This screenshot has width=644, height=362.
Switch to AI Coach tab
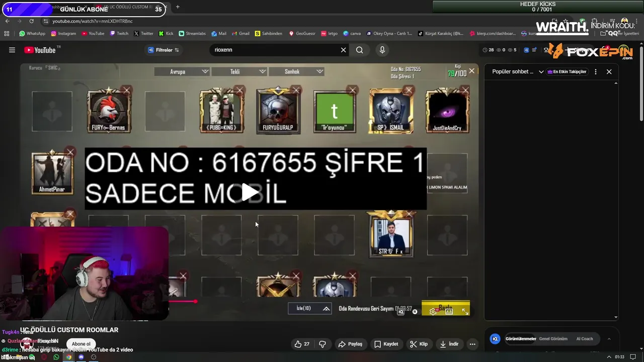[584, 339]
